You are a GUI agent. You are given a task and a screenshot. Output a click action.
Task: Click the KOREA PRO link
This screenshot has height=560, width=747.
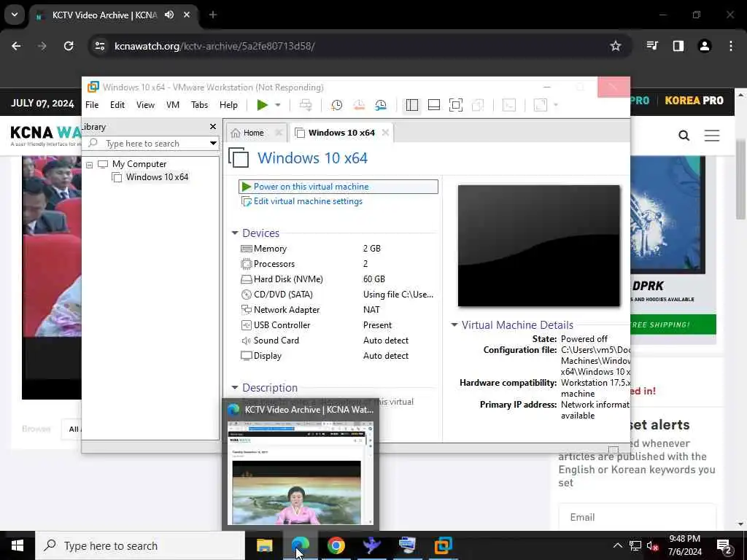point(694,101)
